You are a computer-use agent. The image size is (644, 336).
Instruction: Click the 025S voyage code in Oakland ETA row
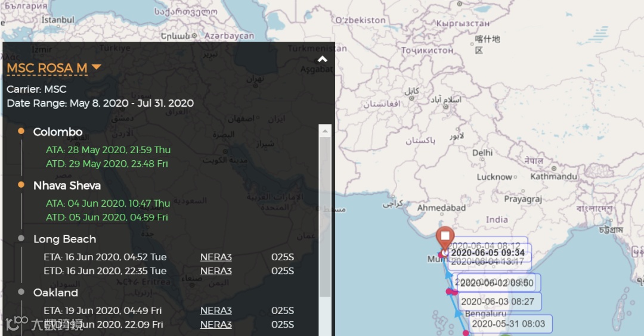point(283,310)
